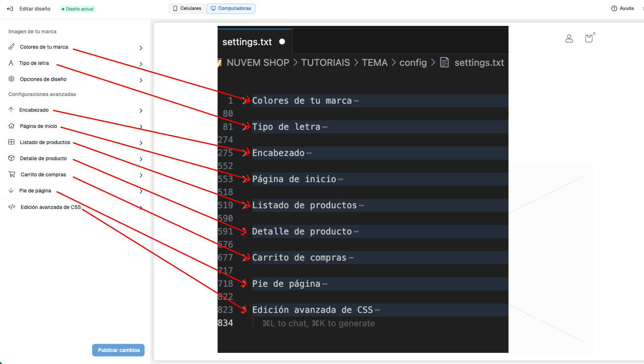This screenshot has height=364, width=644.
Task: Expand Listado de productos chevron
Action: pyautogui.click(x=141, y=143)
